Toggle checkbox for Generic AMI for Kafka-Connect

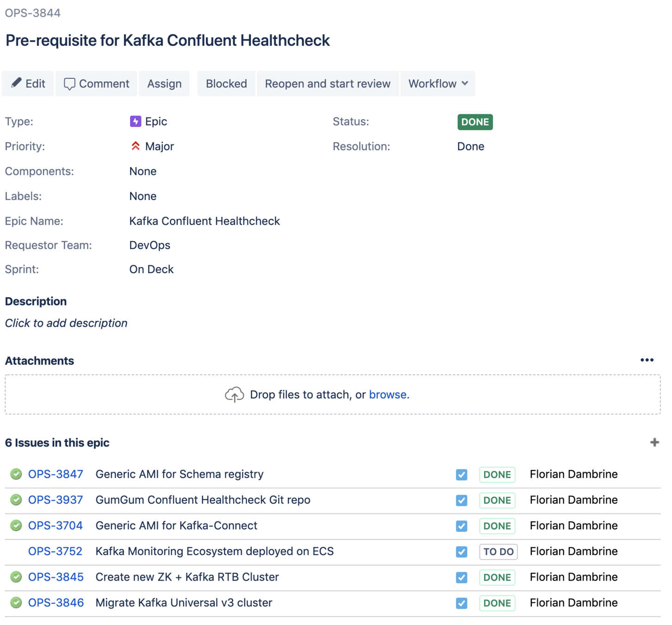click(x=461, y=526)
